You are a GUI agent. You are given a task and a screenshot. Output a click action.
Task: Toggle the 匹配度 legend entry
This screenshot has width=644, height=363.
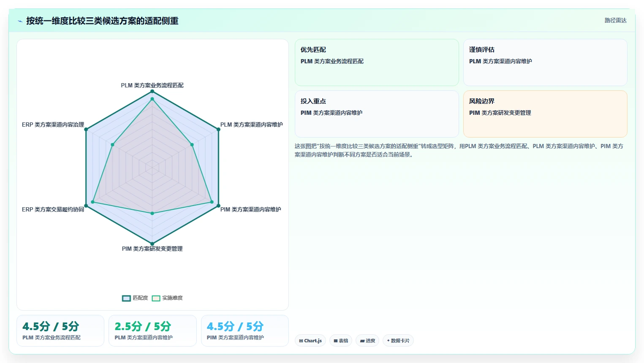pos(135,298)
